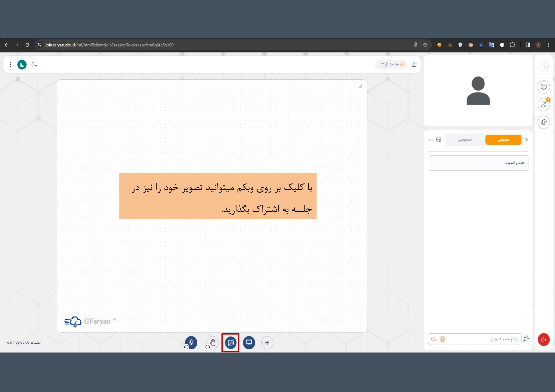Open the plus actions button
Screen dimensions: 555x392
pyautogui.click(x=267, y=343)
